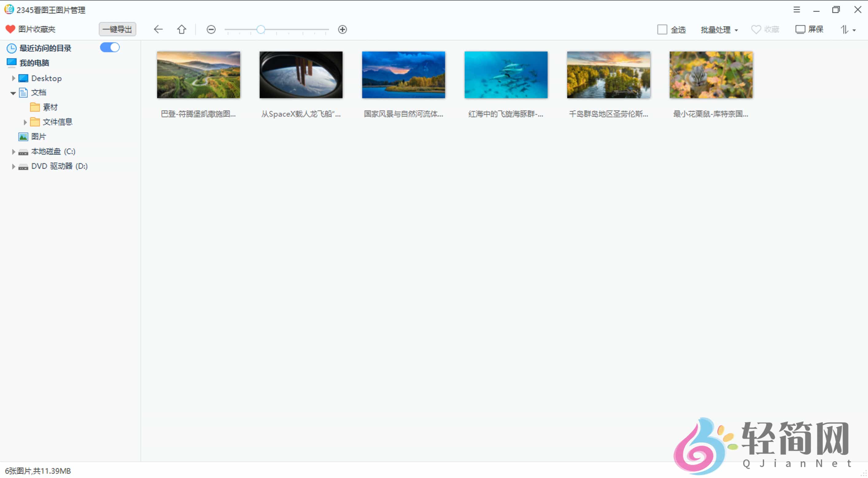Go up one folder level icon
Viewport: 868px width, 478px height.
click(182, 29)
